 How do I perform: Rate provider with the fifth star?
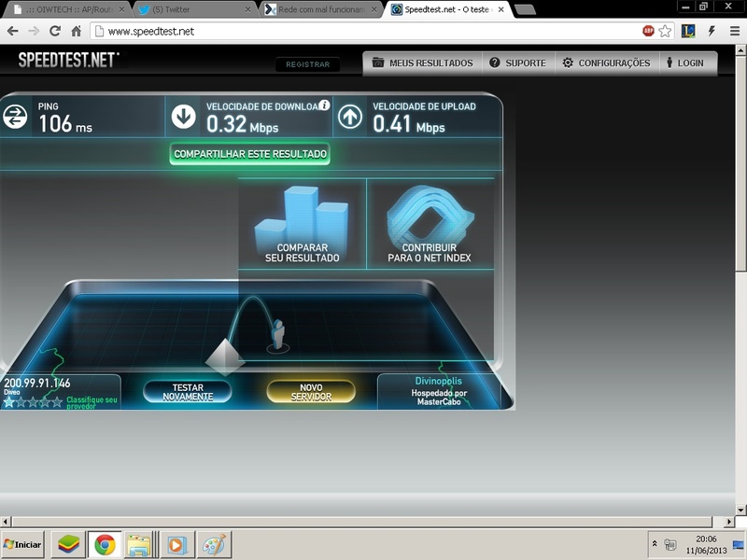coord(57,402)
